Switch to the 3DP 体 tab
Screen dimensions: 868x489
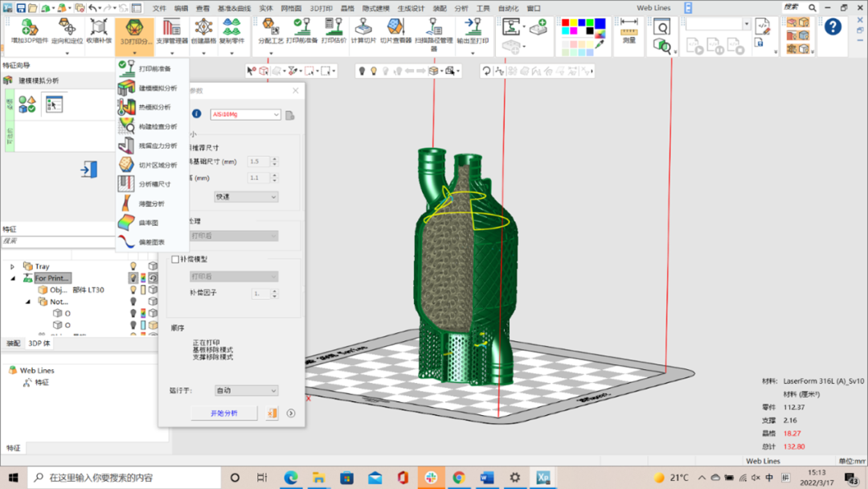point(39,343)
